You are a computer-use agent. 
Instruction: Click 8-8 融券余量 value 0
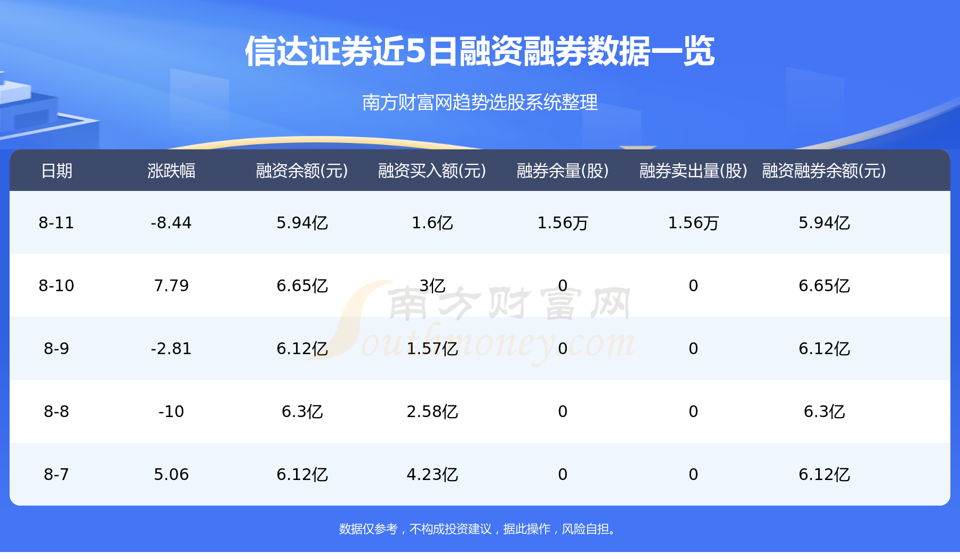563,411
